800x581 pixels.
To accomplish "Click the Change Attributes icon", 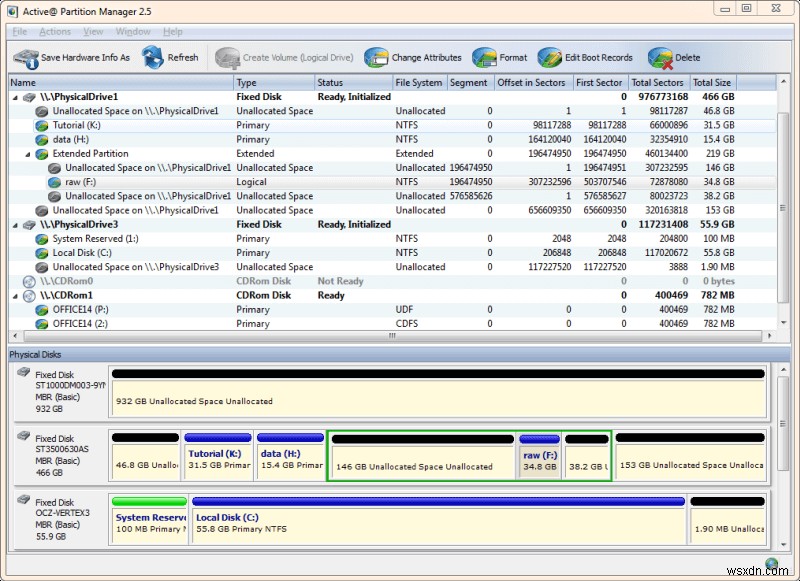I will [x=376, y=58].
